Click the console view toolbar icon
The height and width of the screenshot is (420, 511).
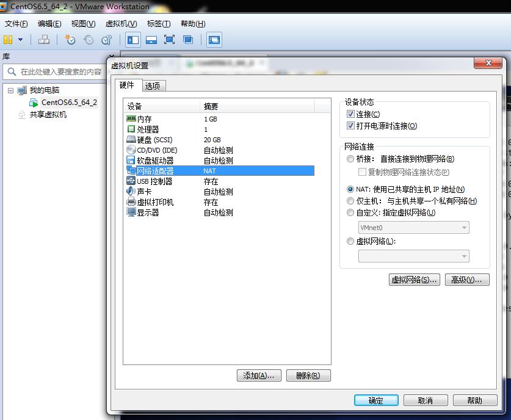click(214, 40)
